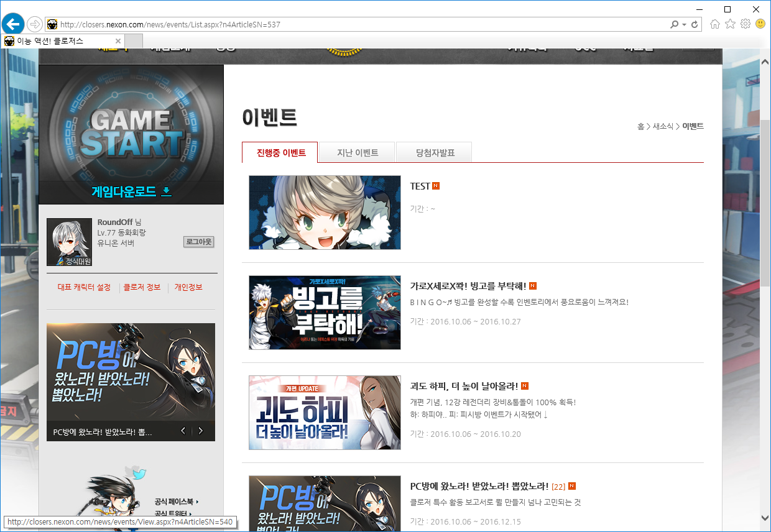Click the site favicon in address bar
This screenshot has width=771, height=532.
click(x=53, y=24)
